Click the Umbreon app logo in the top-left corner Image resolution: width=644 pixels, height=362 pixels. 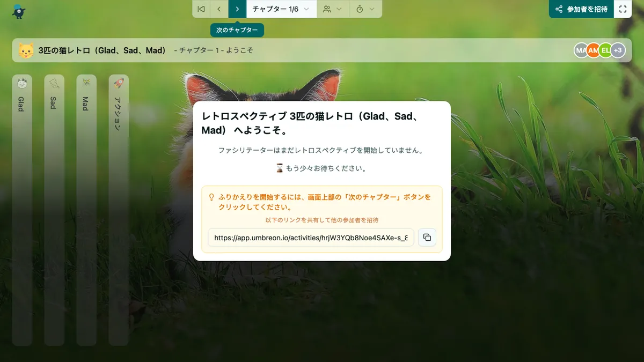pos(19,12)
